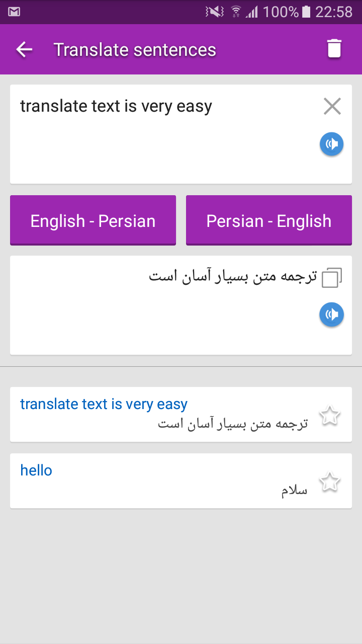Translate using Persian - English button
This screenshot has width=362, height=644.
(269, 220)
